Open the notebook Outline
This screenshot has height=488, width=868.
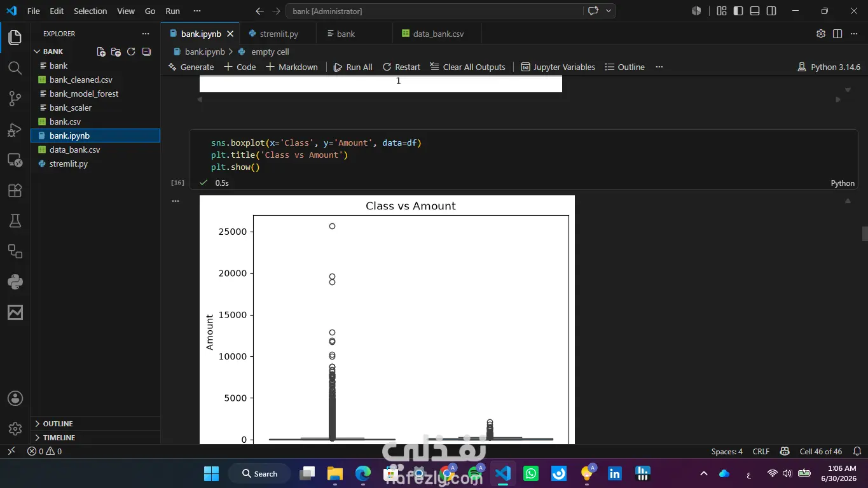(624, 67)
